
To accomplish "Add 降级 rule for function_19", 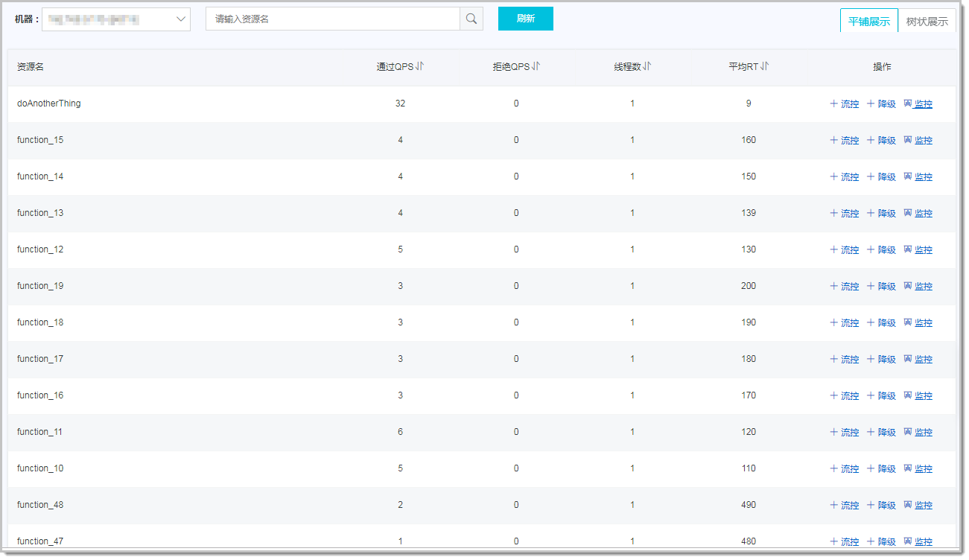I will (x=881, y=287).
